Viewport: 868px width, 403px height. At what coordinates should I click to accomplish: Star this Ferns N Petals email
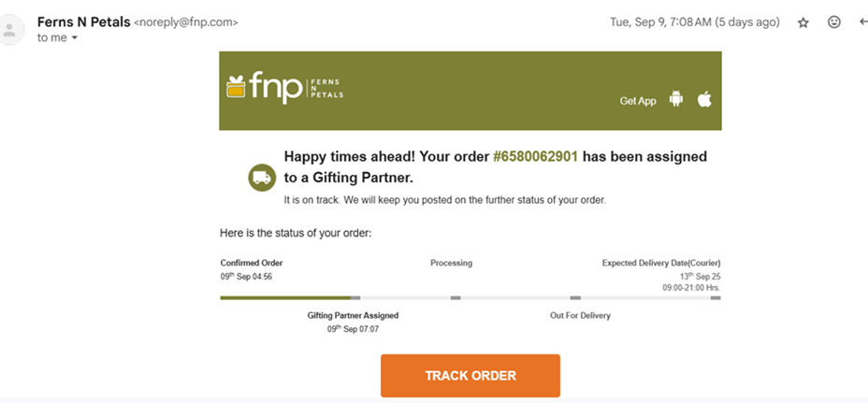click(x=803, y=22)
